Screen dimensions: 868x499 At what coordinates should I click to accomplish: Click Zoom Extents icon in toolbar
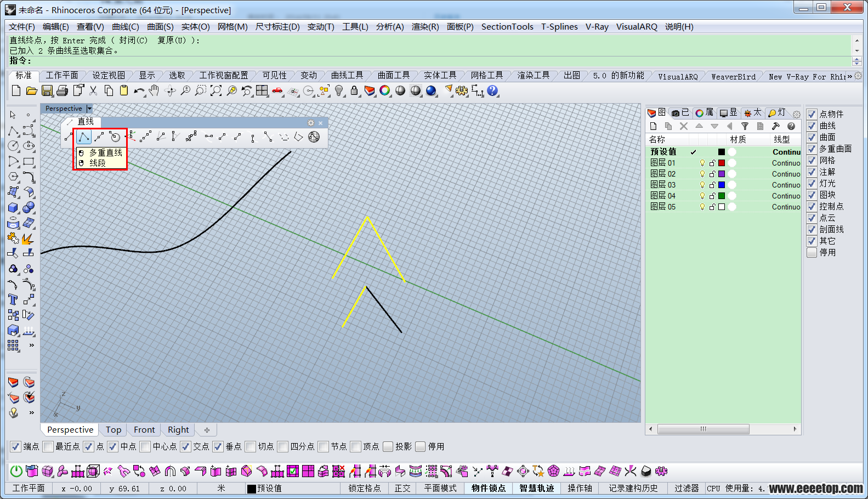[216, 91]
